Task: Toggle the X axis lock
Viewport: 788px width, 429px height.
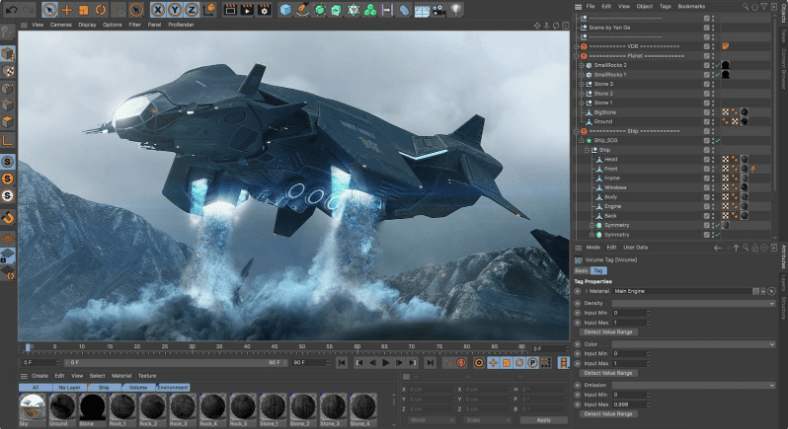Action: pos(158,10)
